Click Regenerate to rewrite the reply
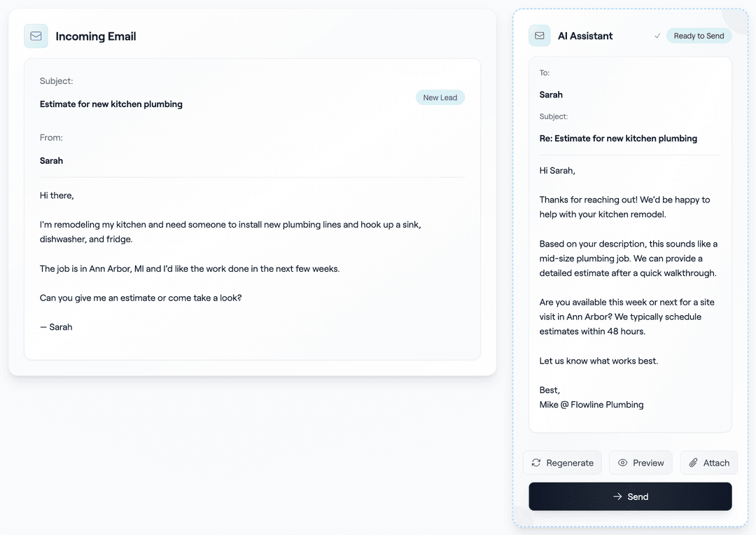Image resolution: width=756 pixels, height=535 pixels. click(562, 462)
